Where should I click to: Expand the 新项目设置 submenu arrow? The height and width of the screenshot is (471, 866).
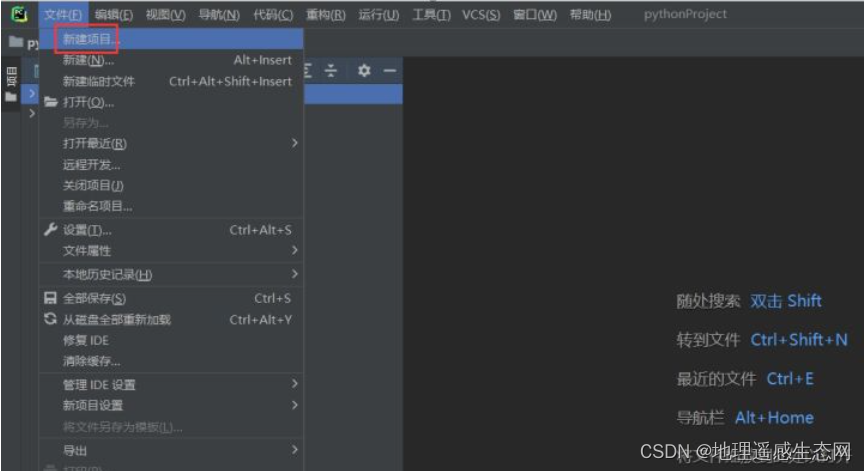point(294,405)
